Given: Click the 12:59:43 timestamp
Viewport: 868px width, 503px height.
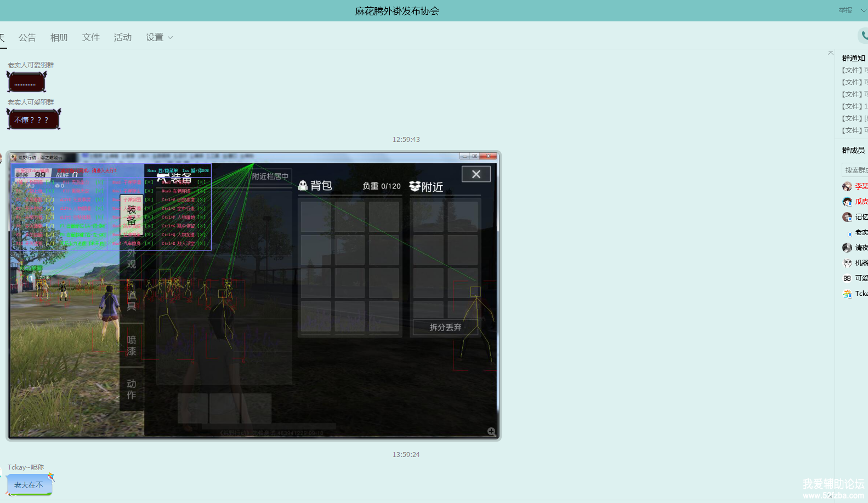Looking at the screenshot, I should 406,140.
